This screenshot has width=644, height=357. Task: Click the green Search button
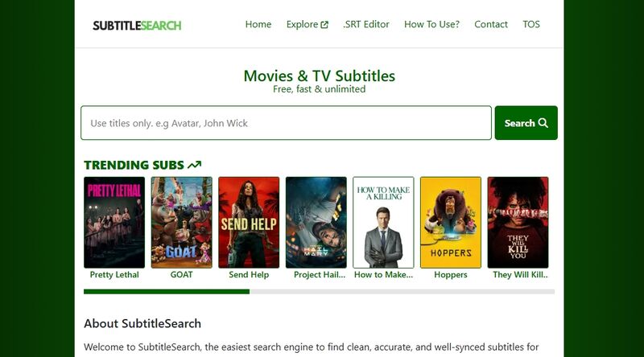pos(526,123)
